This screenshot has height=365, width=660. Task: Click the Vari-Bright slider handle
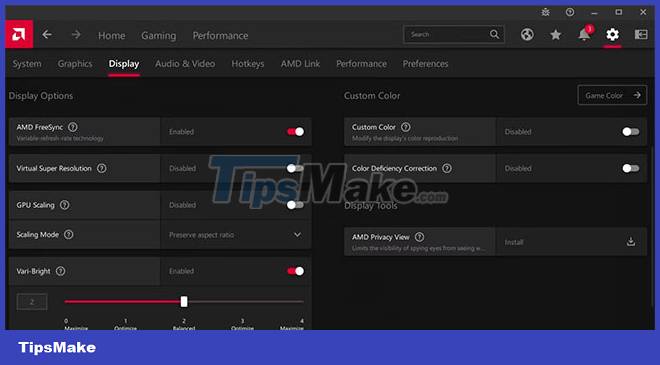pos(184,301)
